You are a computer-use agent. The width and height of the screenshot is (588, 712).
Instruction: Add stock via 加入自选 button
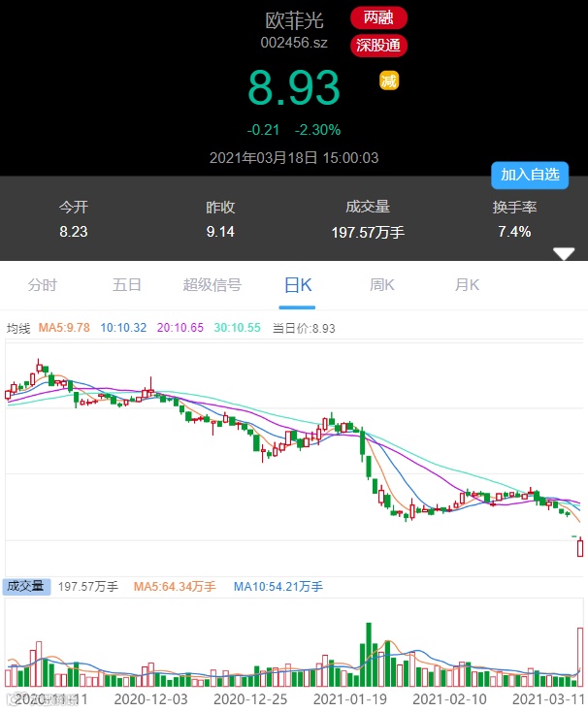(x=530, y=175)
